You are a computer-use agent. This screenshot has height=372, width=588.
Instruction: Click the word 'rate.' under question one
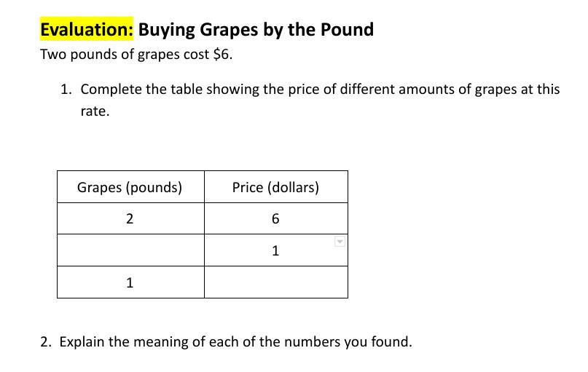pyautogui.click(x=95, y=111)
